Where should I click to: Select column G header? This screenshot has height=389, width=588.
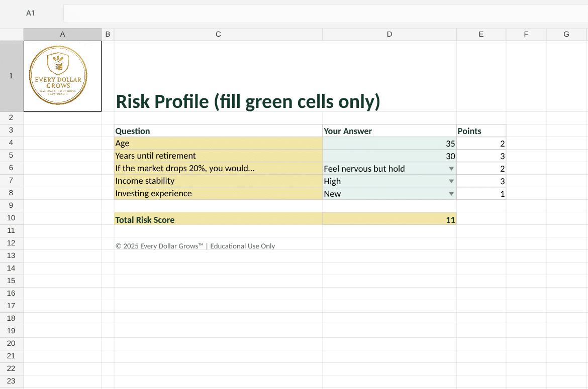(566, 35)
